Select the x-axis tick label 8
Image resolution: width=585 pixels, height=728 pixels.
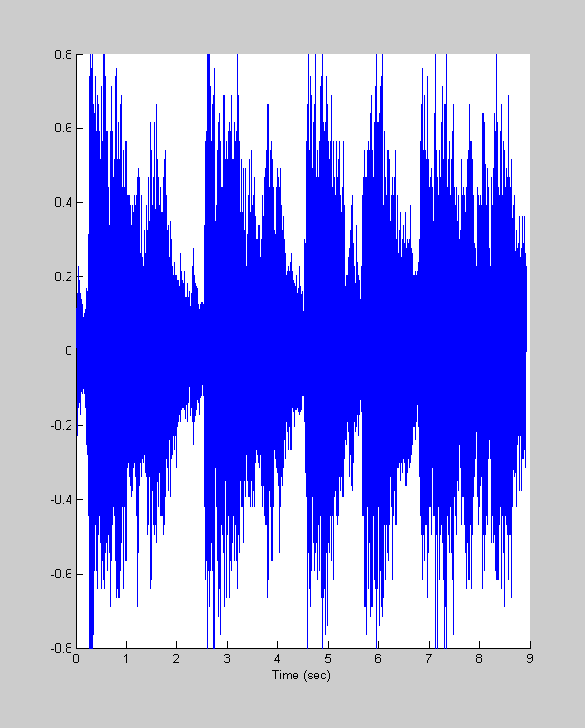coord(479,658)
